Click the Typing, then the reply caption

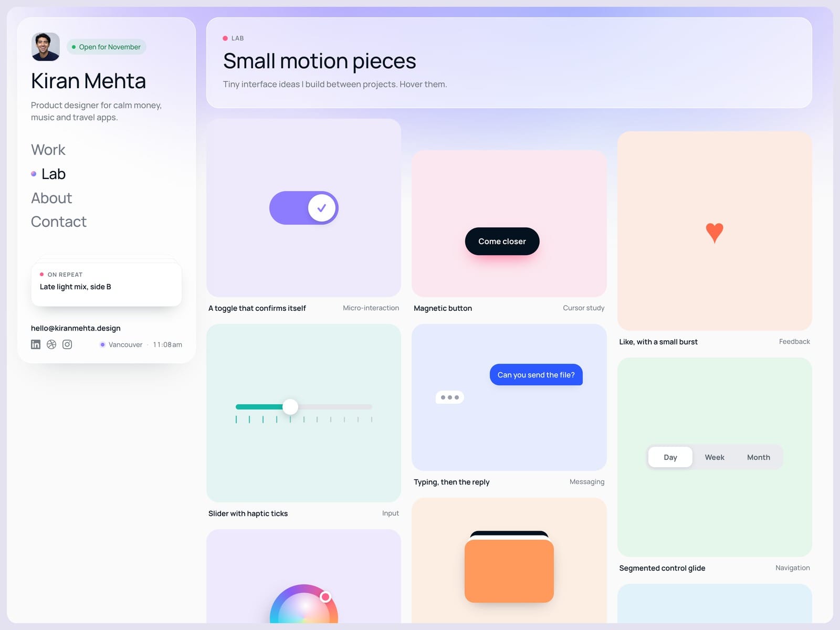coord(451,482)
